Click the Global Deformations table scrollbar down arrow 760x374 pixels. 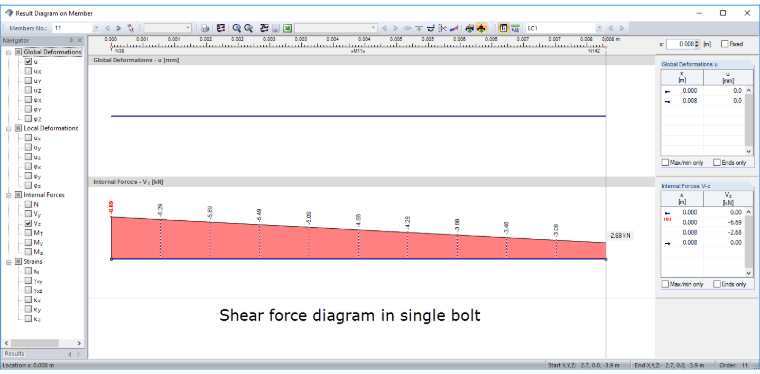[749, 151]
